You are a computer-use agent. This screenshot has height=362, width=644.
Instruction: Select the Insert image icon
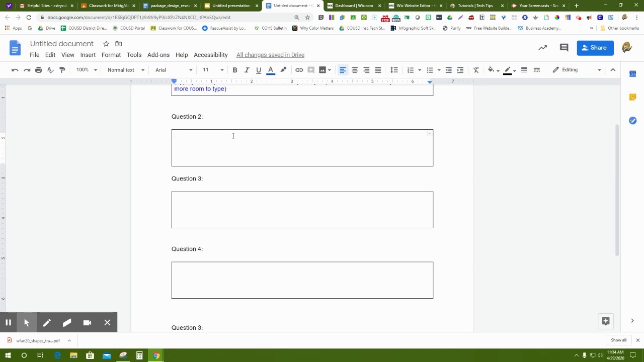(322, 70)
